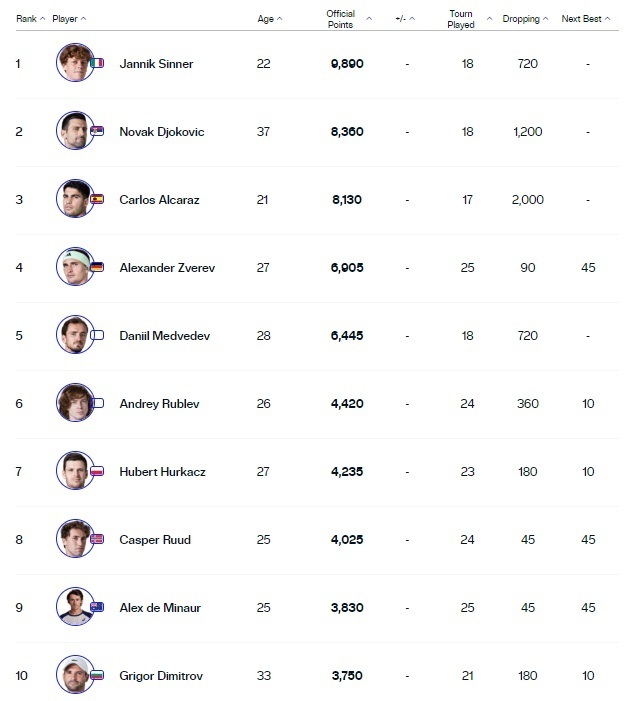Click the Australian flag beside de Minaur
The height and width of the screenshot is (701, 629).
click(x=97, y=607)
